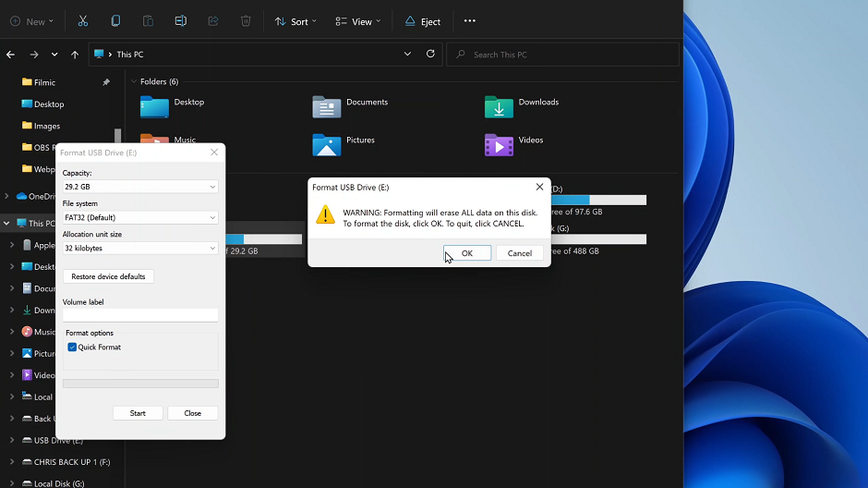Image resolution: width=868 pixels, height=488 pixels.
Task: Open the View dropdown menu
Action: (358, 21)
